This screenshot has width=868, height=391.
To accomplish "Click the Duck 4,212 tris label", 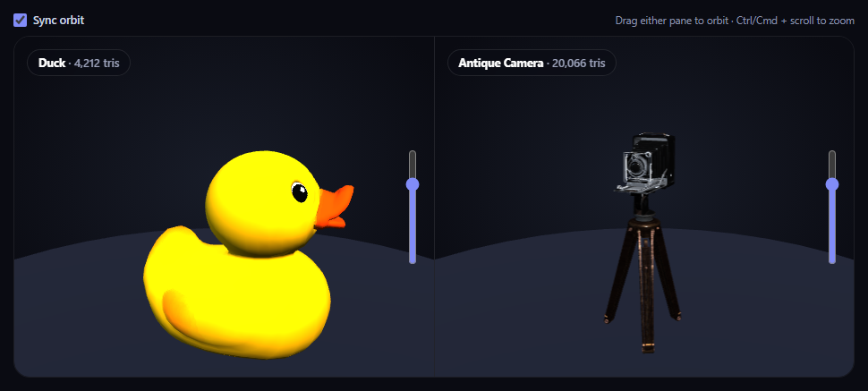I will (x=79, y=64).
